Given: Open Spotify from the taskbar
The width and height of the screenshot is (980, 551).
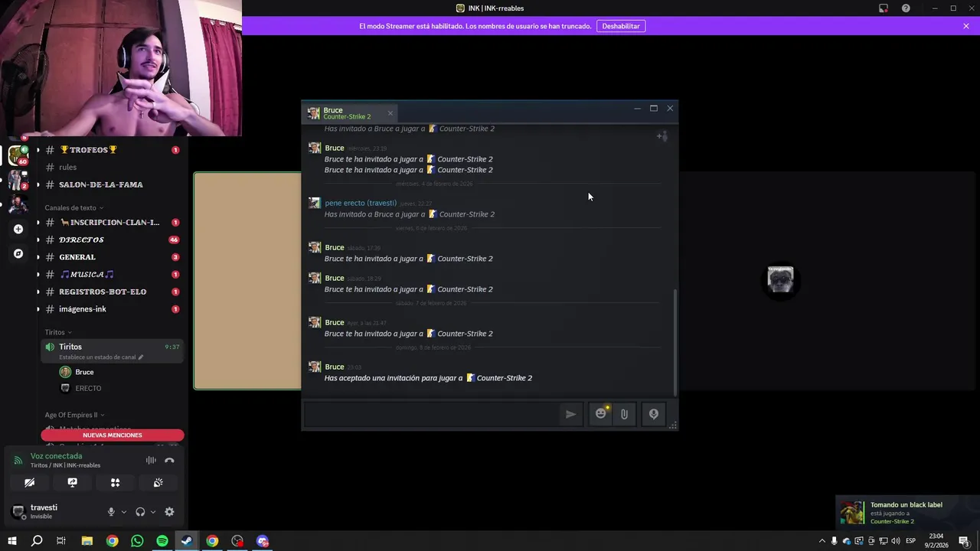Looking at the screenshot, I should 162,541.
